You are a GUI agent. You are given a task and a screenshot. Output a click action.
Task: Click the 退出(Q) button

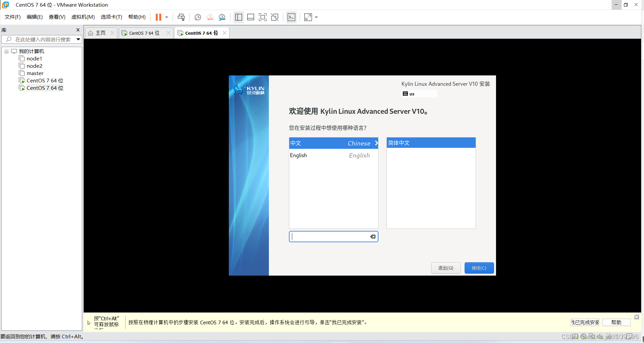[x=446, y=268]
